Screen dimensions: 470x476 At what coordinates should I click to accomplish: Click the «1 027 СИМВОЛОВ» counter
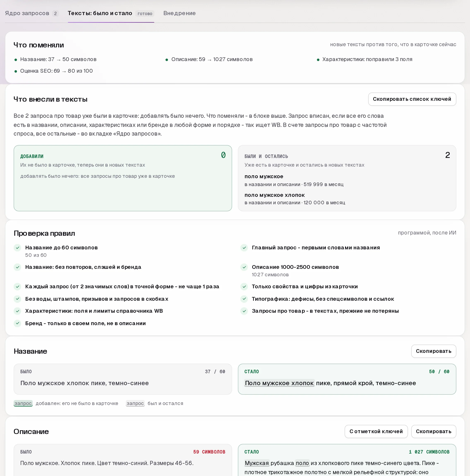pos(429,452)
